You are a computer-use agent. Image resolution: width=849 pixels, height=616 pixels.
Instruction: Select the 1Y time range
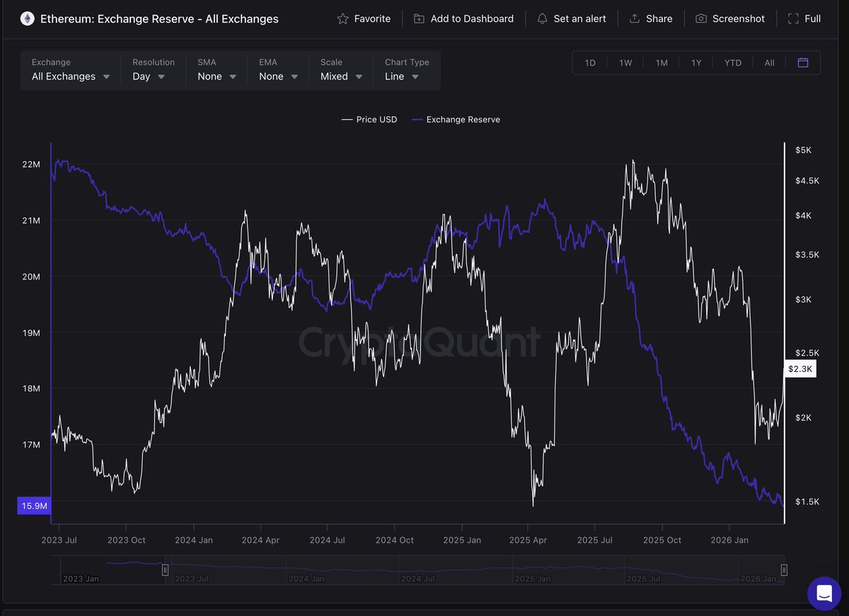[696, 63]
